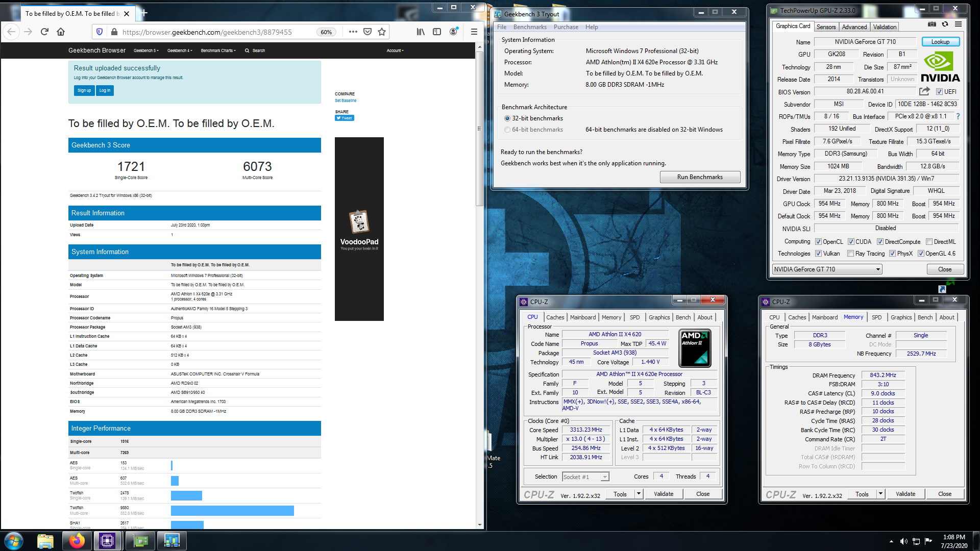Click the Tweet share button
This screenshot has height=551, width=980.
pyautogui.click(x=345, y=118)
